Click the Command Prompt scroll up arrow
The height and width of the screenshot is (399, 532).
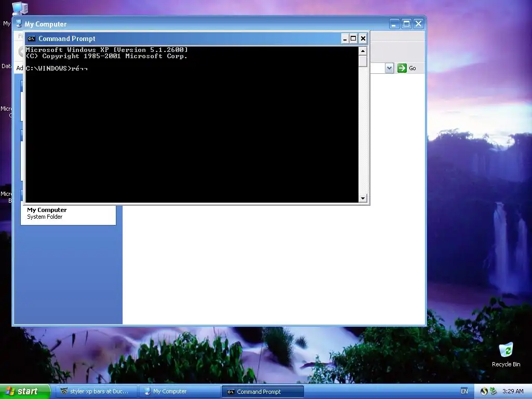(x=363, y=51)
